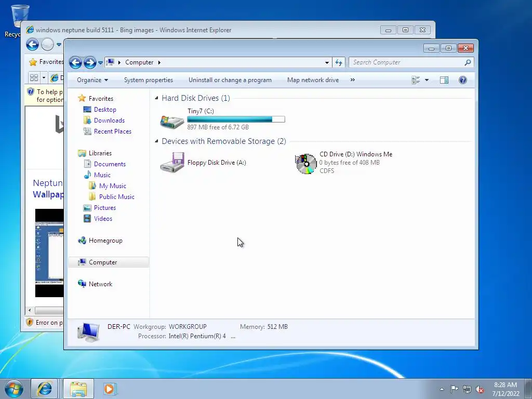Open Documents library

pyautogui.click(x=110, y=164)
